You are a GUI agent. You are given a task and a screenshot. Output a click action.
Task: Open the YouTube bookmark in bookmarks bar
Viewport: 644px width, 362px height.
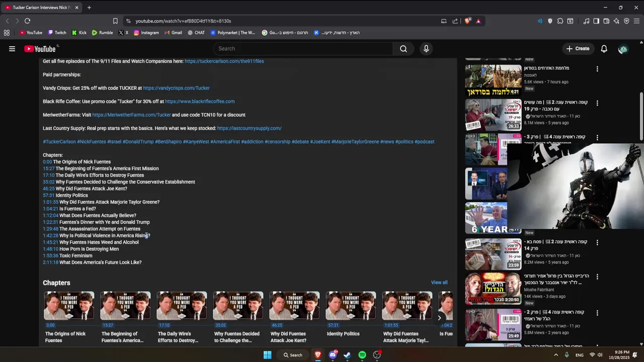click(x=31, y=33)
